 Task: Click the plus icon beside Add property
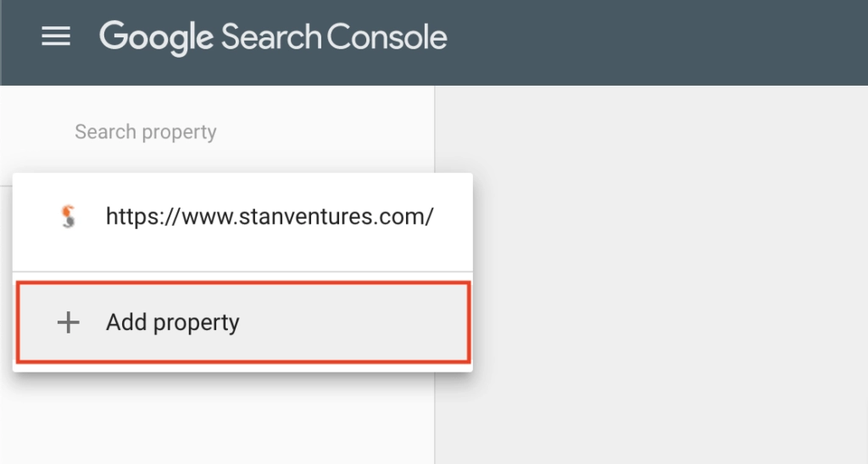pyautogui.click(x=68, y=322)
